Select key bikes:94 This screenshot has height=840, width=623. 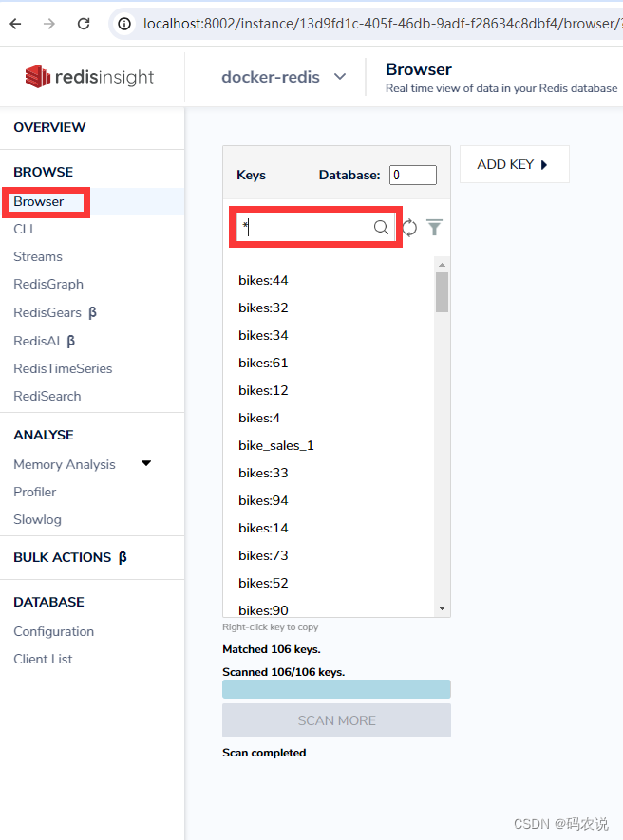(263, 500)
